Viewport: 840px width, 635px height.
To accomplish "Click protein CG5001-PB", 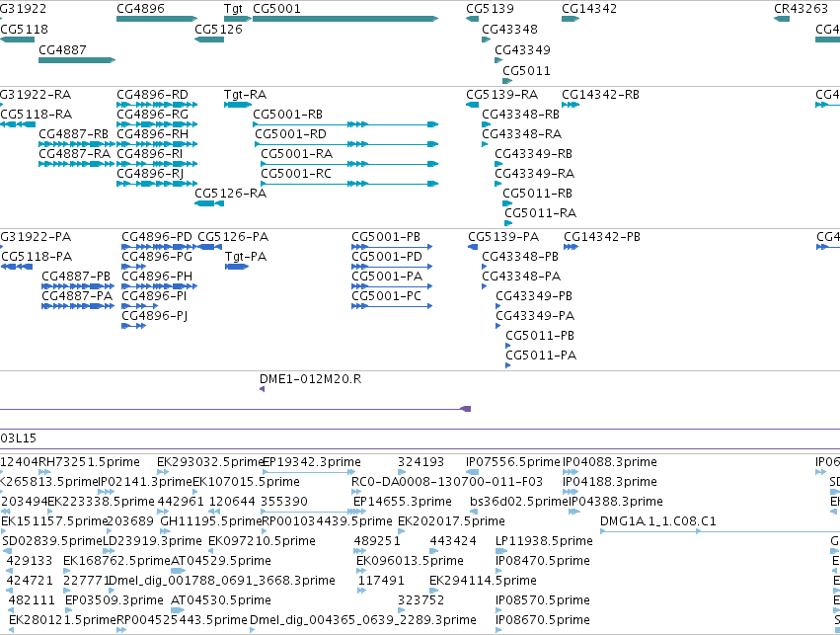I will click(392, 247).
